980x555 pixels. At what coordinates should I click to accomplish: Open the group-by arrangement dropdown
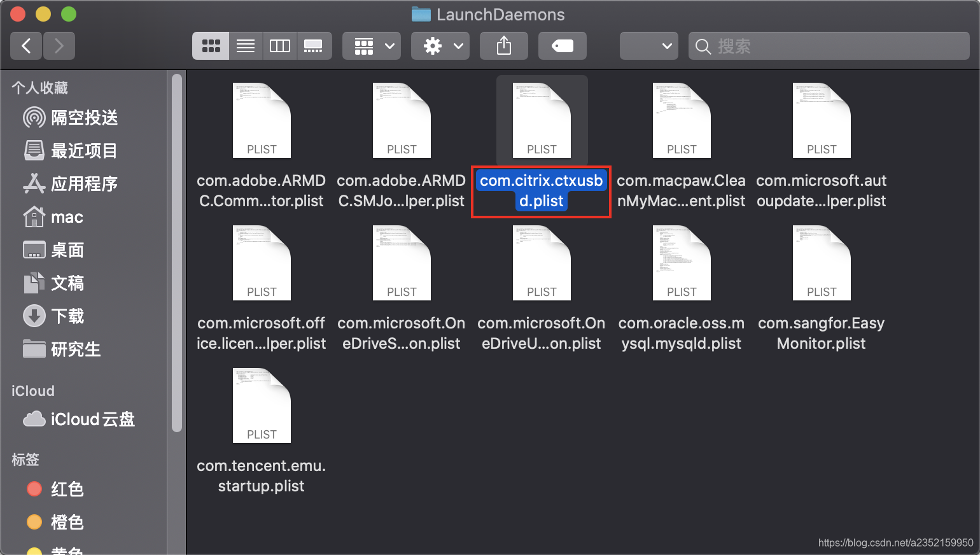(372, 46)
